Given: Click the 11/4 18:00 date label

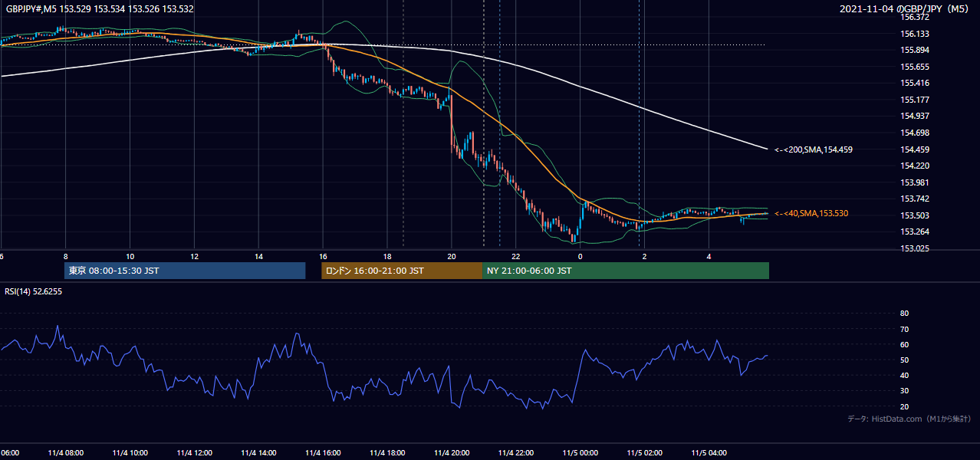Looking at the screenshot, I should [388, 453].
